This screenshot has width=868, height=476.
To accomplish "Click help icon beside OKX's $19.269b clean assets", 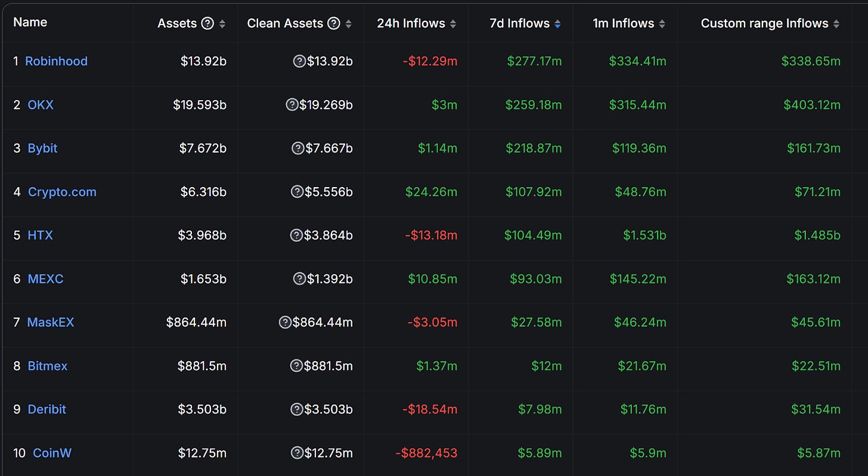I will point(292,104).
